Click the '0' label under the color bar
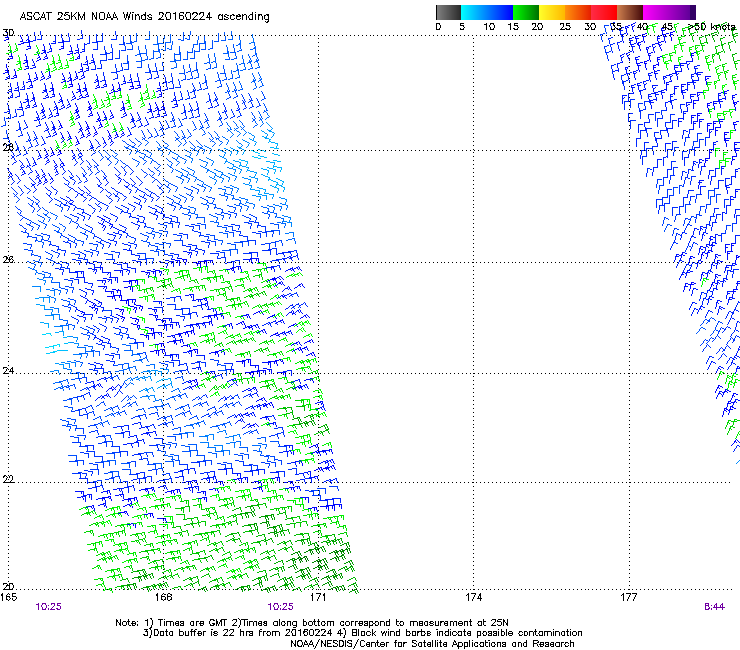 (438, 27)
